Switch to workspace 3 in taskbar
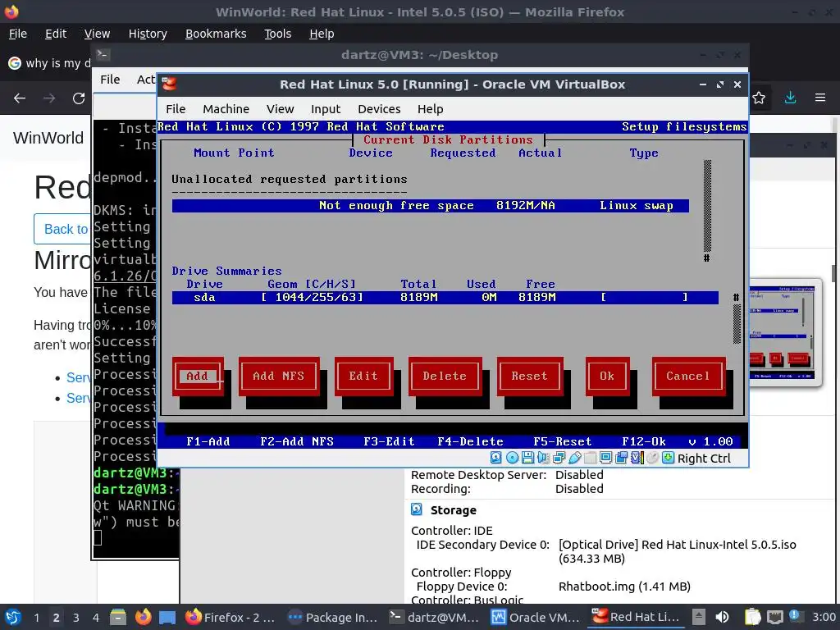The image size is (840, 630). (x=76, y=617)
